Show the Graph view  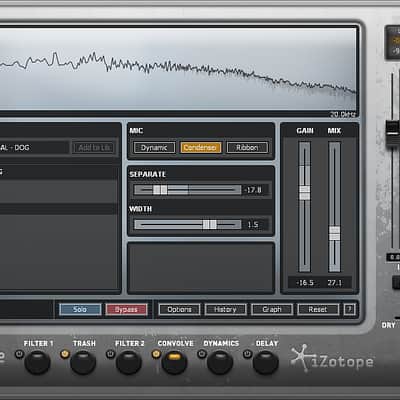point(272,309)
